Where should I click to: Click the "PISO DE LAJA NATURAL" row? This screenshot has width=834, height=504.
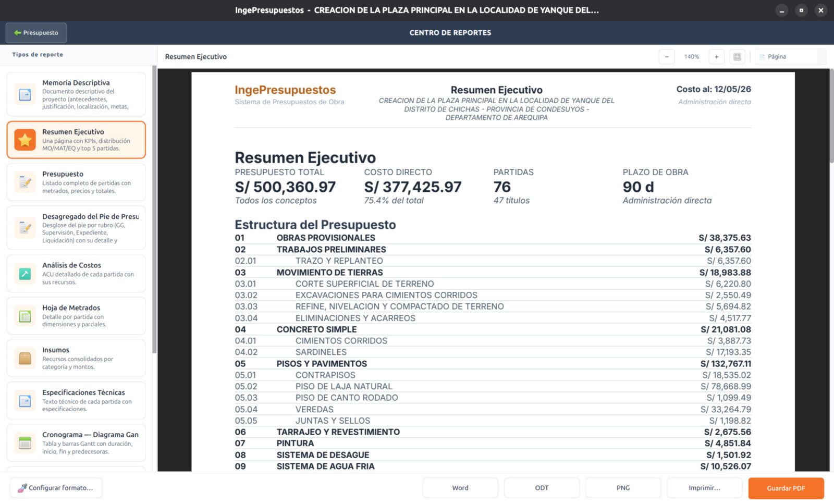click(x=493, y=387)
